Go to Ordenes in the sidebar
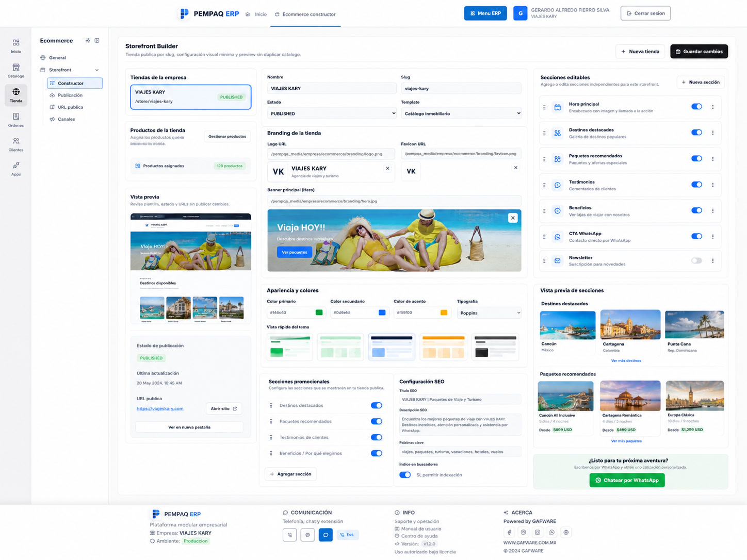 click(16, 120)
